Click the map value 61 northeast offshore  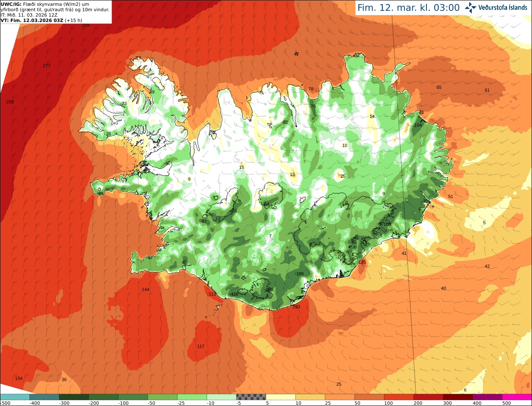pos(487,90)
